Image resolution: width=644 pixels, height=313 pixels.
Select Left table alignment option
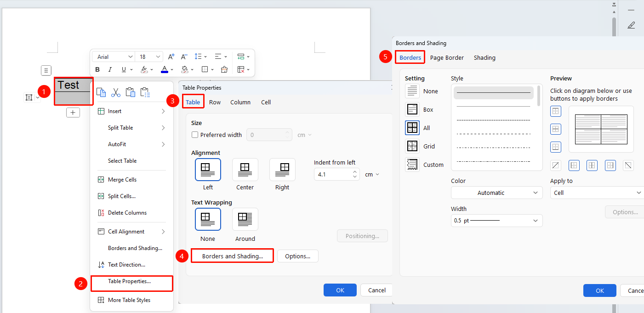point(208,170)
